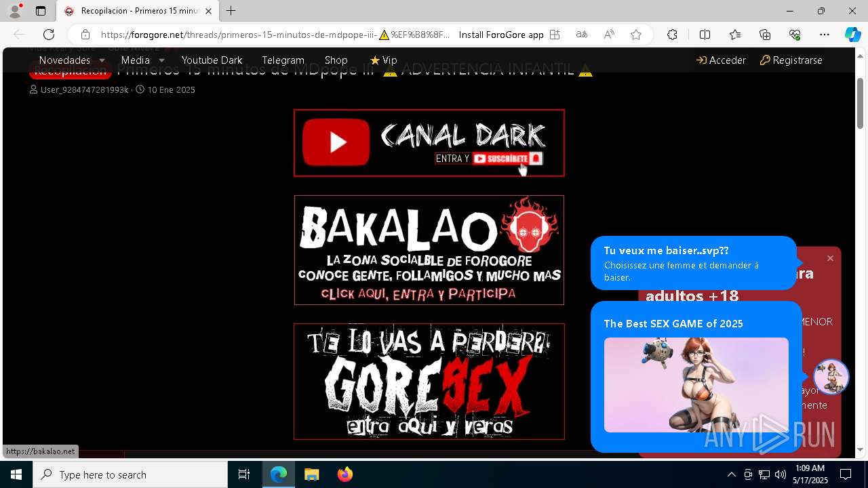Screen dimensions: 868x488
Task: Open a new browser tab
Action: [x=231, y=11]
